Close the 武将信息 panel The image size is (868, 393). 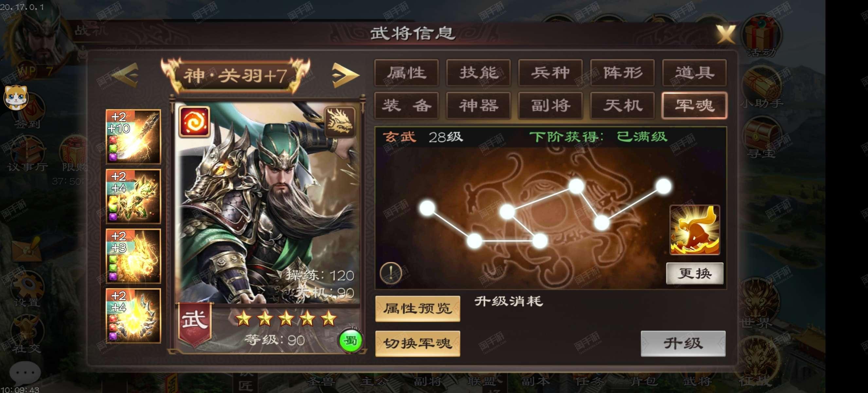click(726, 34)
